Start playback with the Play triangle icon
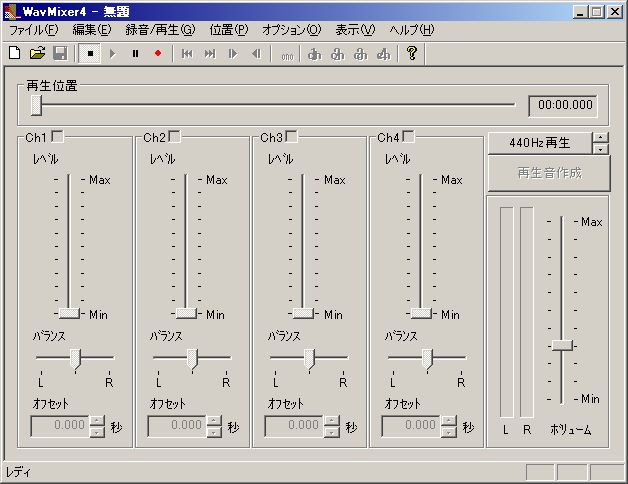This screenshot has width=628, height=484. (113, 53)
